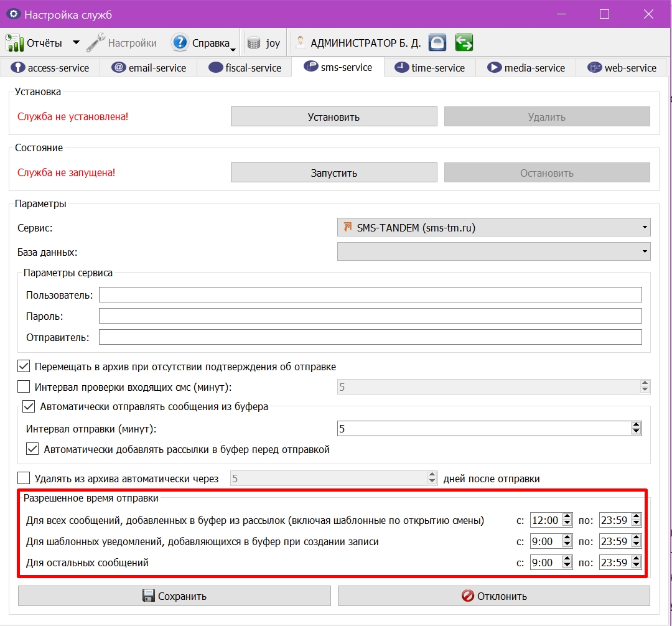
Task: Expand the Отчёты dropdown arrow
Action: point(76,42)
